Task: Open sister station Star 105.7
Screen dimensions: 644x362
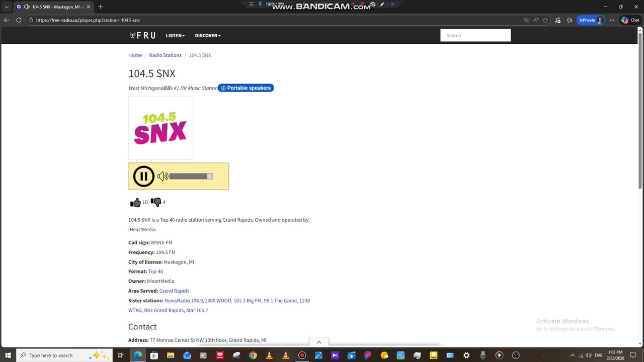Action: tap(197, 310)
